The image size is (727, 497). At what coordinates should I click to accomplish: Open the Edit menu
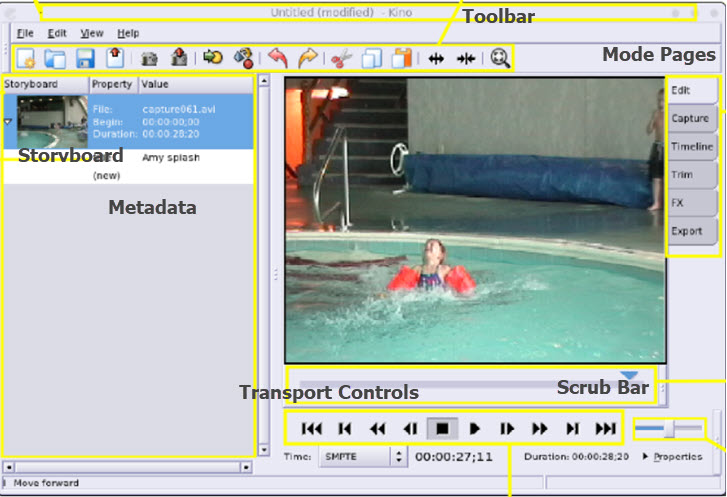(x=57, y=33)
